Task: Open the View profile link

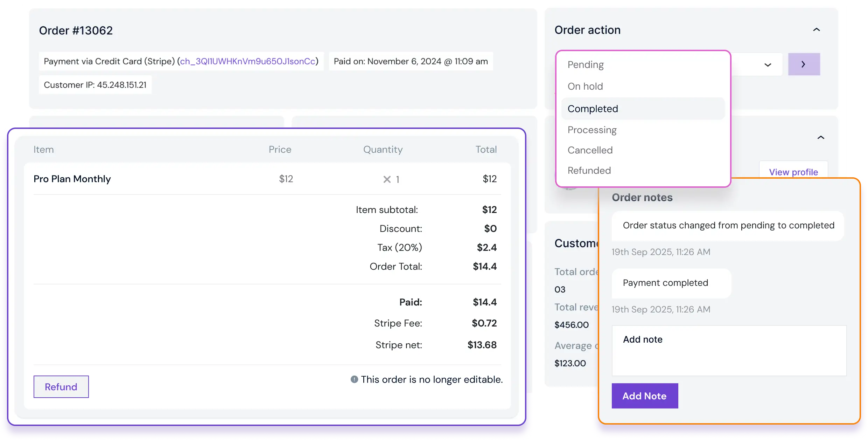Action: 793,172
